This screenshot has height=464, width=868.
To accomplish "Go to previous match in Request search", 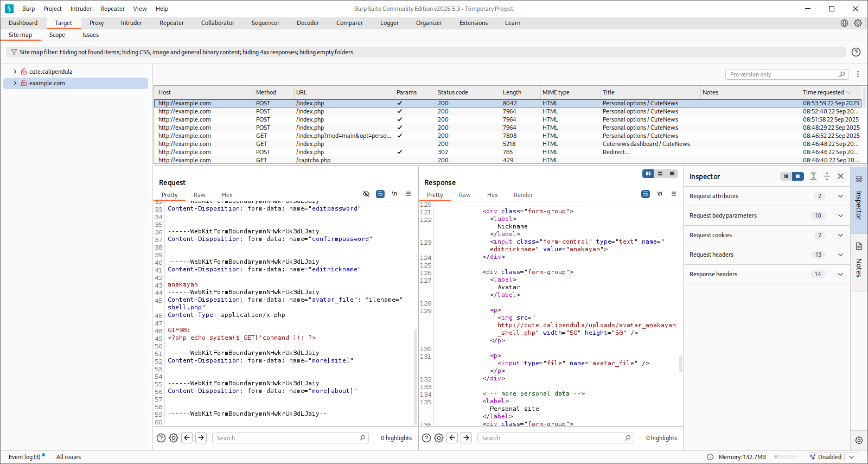I will pos(187,438).
